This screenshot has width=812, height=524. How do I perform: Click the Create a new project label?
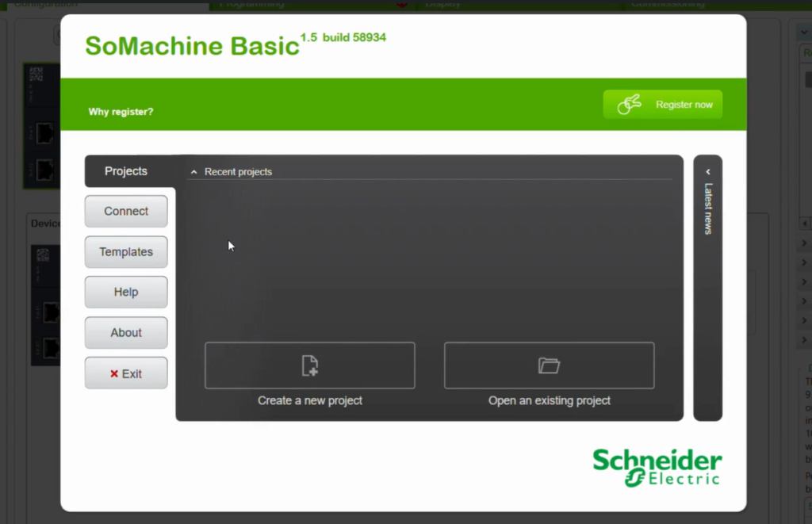310,400
